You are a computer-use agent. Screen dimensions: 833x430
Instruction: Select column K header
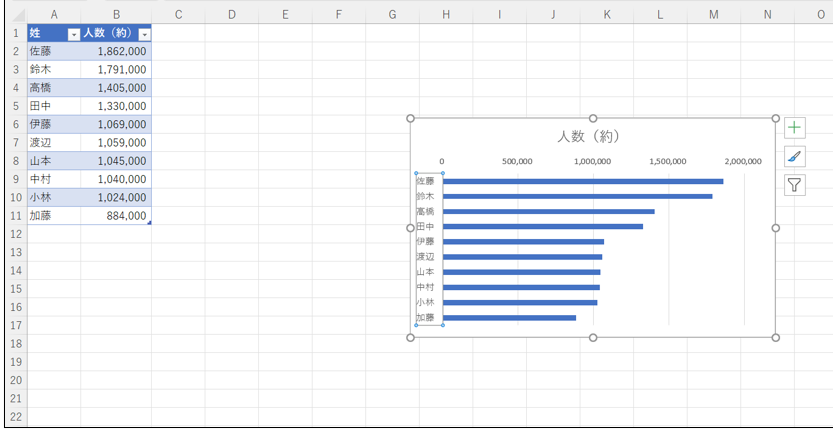tap(607, 15)
